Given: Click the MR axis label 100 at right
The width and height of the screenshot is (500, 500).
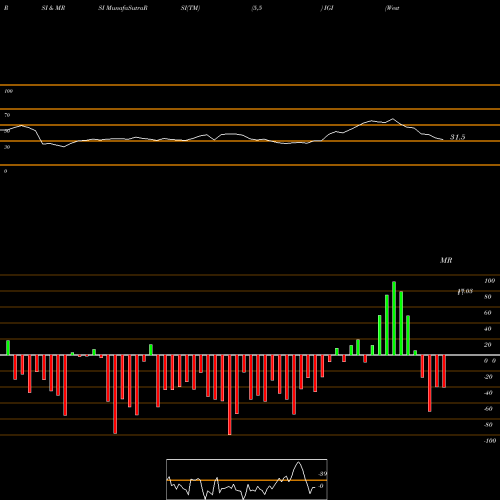Looking at the screenshot, I should pos(489,281).
